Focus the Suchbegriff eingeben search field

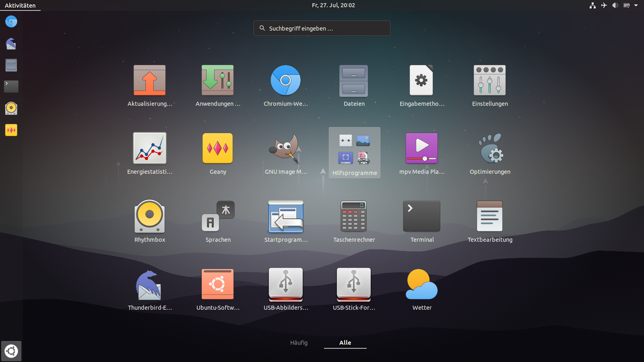point(322,28)
